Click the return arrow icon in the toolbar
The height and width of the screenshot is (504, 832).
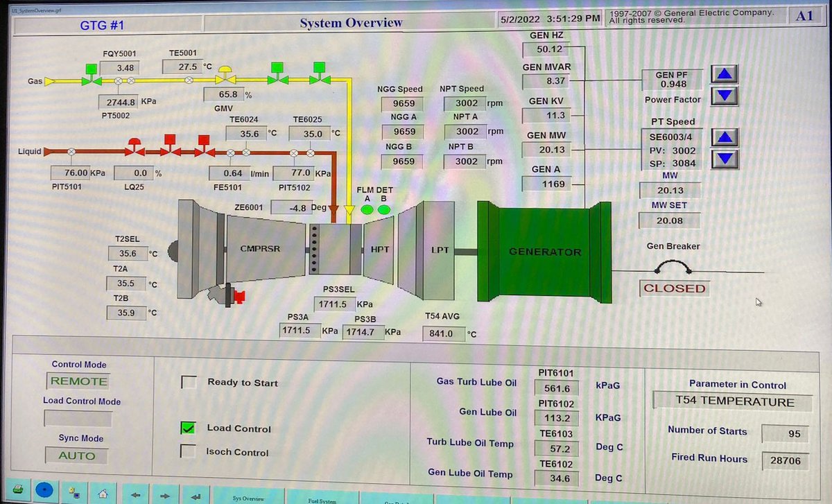tap(195, 495)
